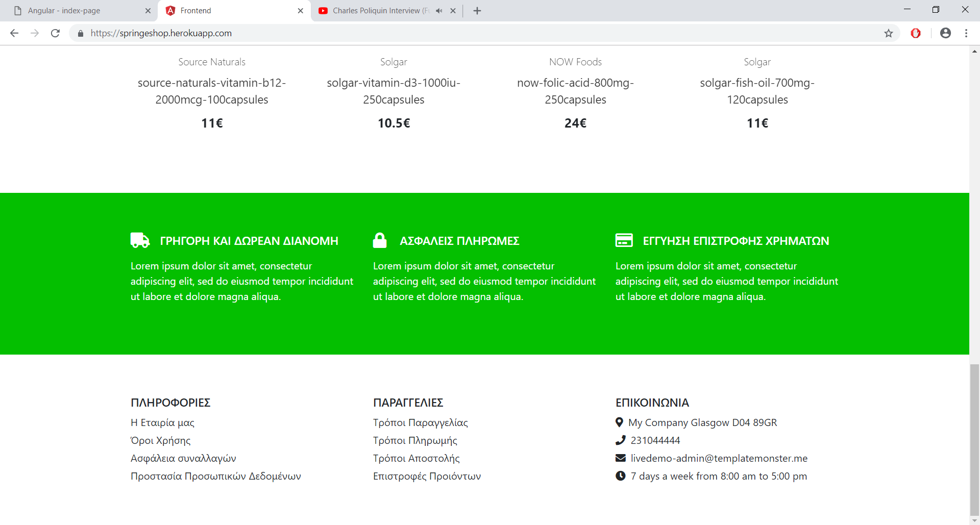
Task: Close the Frontend tab
Action: [x=301, y=11]
